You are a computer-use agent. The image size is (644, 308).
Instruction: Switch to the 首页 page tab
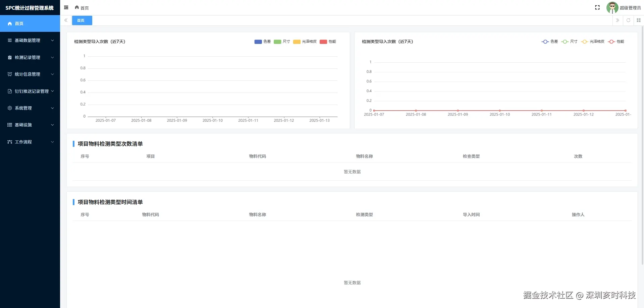[82, 20]
